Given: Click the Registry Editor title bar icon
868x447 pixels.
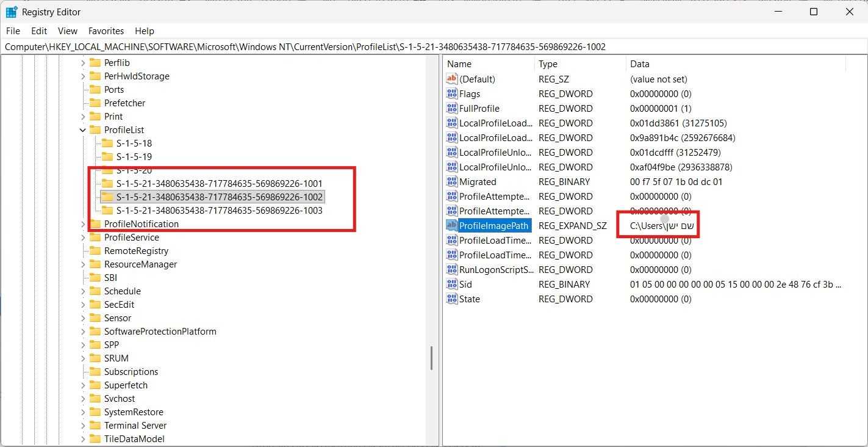Looking at the screenshot, I should [x=12, y=12].
